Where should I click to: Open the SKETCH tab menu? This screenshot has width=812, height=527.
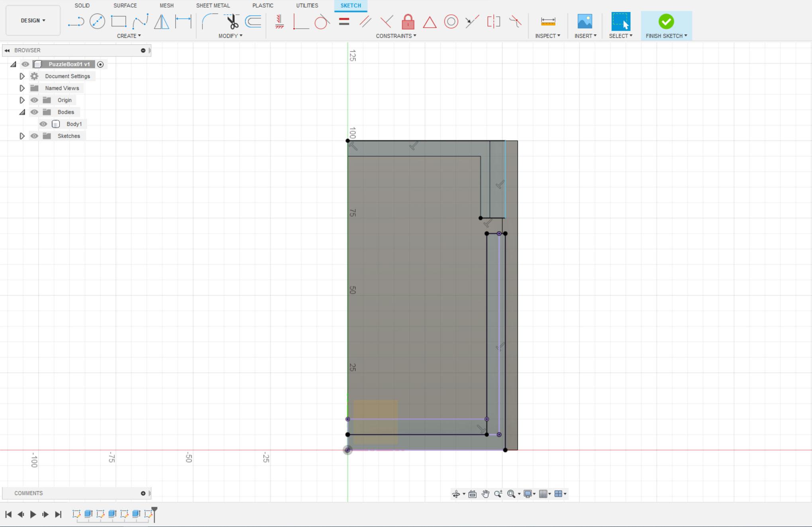350,5
